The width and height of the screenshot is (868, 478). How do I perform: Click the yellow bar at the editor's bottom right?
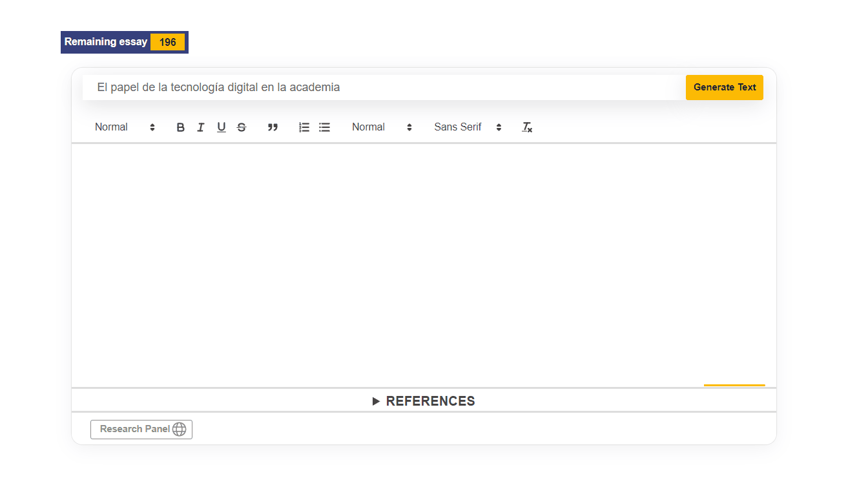coord(734,385)
